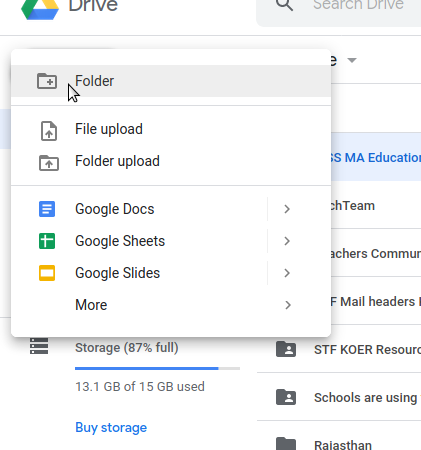Screen dimensions: 421x450
Task: Expand Google Sheets submenu arrow
Action: [x=287, y=241]
